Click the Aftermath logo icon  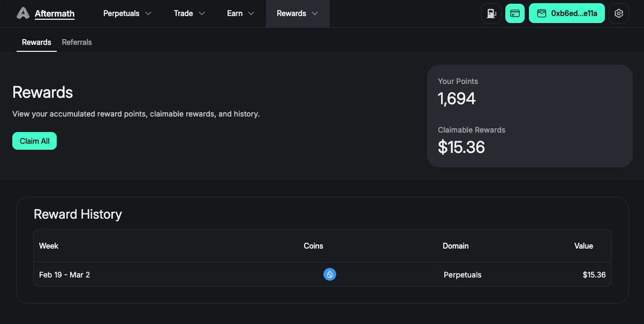(23, 13)
